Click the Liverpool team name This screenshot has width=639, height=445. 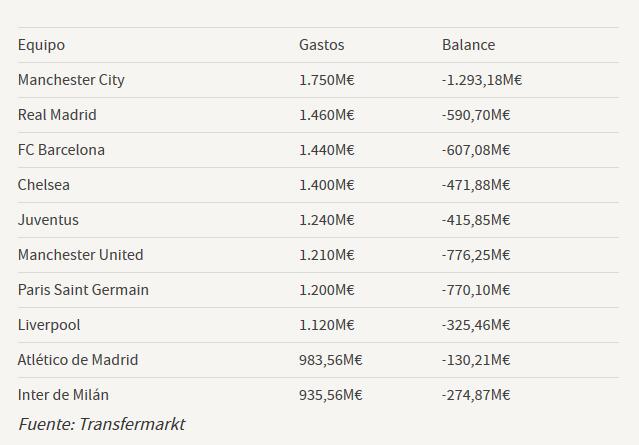pos(49,326)
